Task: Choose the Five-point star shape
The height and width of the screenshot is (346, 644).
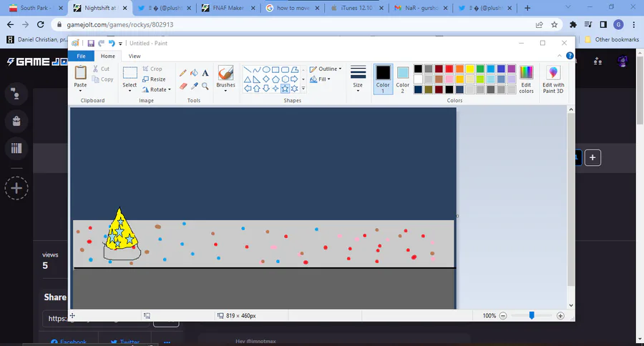Action: 285,89
